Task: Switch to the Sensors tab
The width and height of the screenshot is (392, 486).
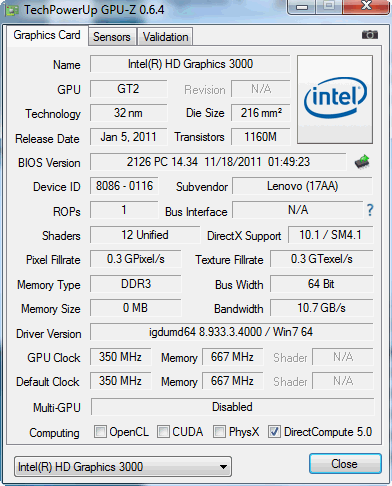Action: tap(112, 37)
